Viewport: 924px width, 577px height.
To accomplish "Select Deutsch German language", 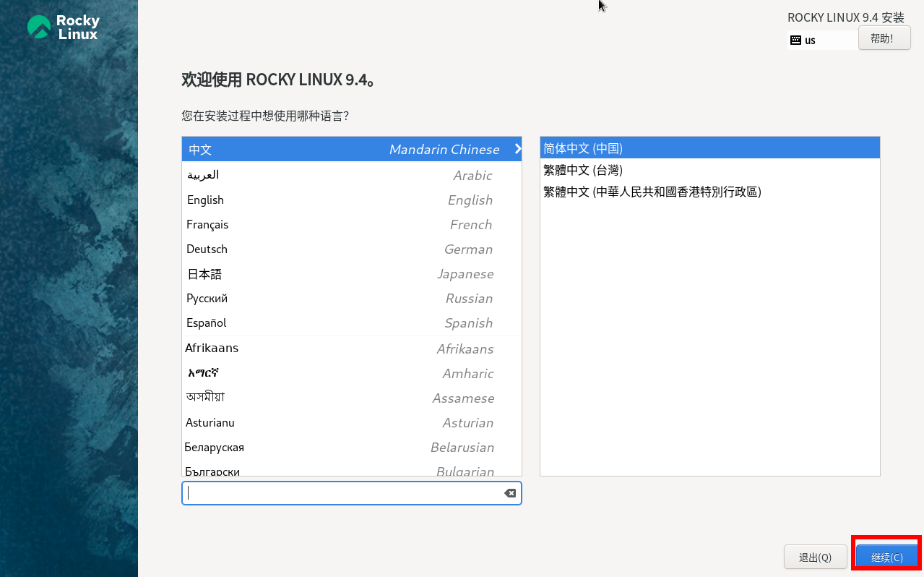I will pos(352,249).
